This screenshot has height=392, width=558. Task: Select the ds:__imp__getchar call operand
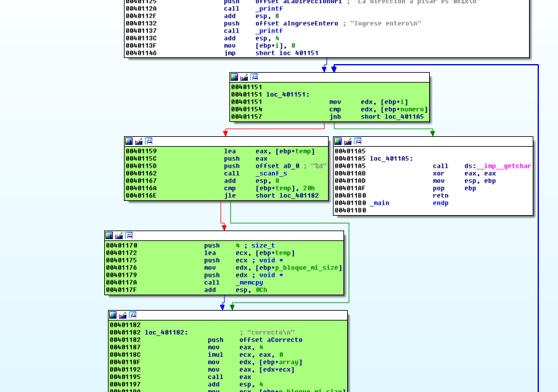(x=498, y=166)
